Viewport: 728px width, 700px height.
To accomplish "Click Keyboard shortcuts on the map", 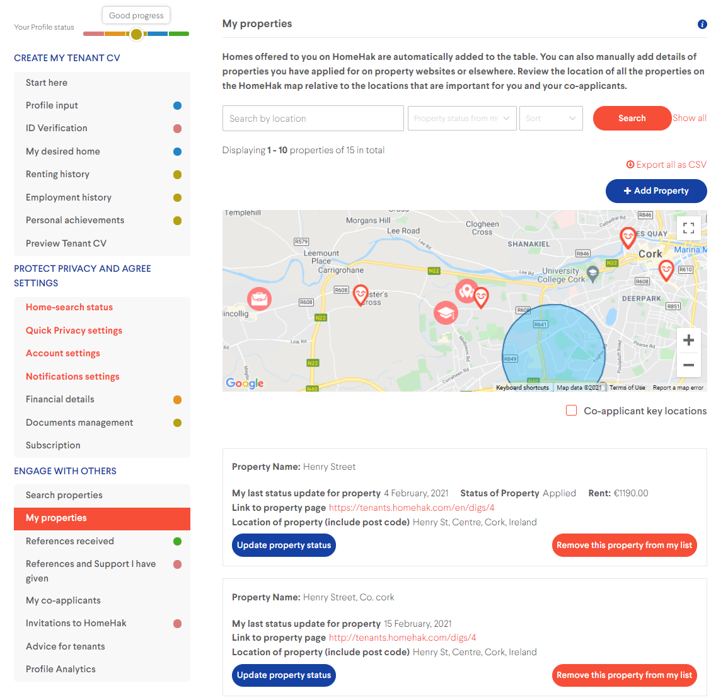I will [523, 387].
